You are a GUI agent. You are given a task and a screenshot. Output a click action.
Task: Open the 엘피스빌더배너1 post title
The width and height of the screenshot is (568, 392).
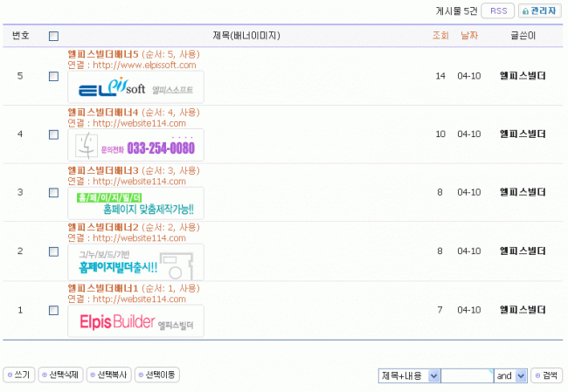pos(103,288)
